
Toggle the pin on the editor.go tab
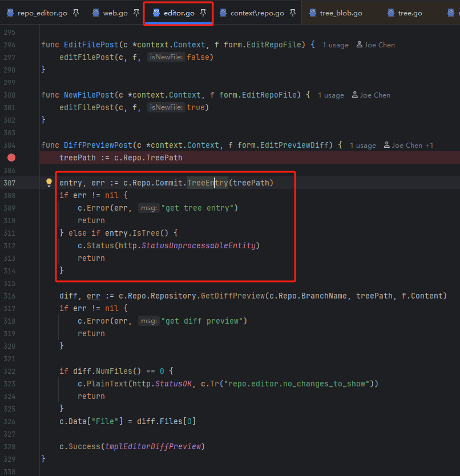pyautogui.click(x=203, y=13)
